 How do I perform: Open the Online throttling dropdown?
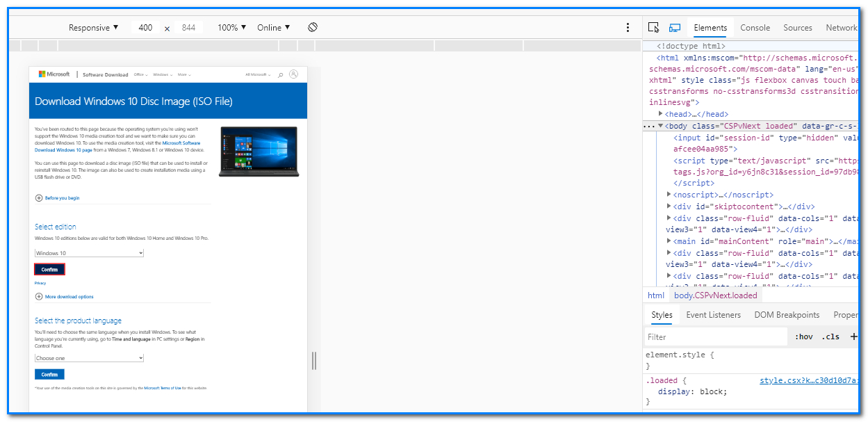[x=273, y=28]
